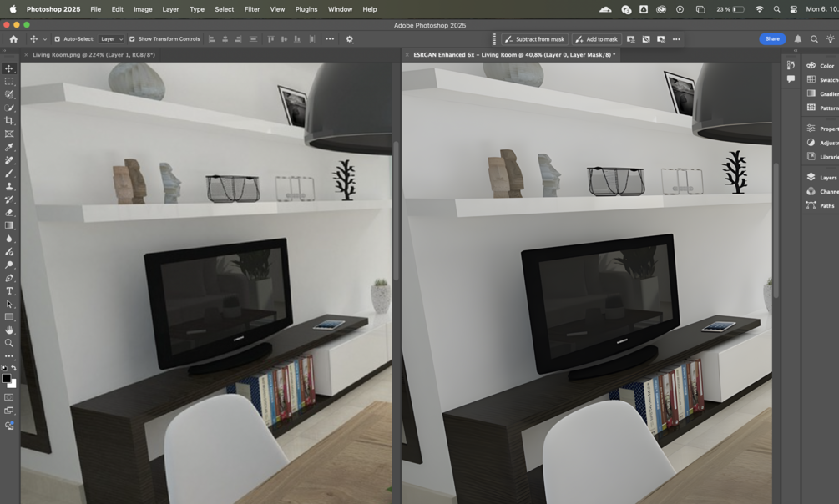This screenshot has height=504, width=839.
Task: Click the align top edges icon
Action: [270, 39]
